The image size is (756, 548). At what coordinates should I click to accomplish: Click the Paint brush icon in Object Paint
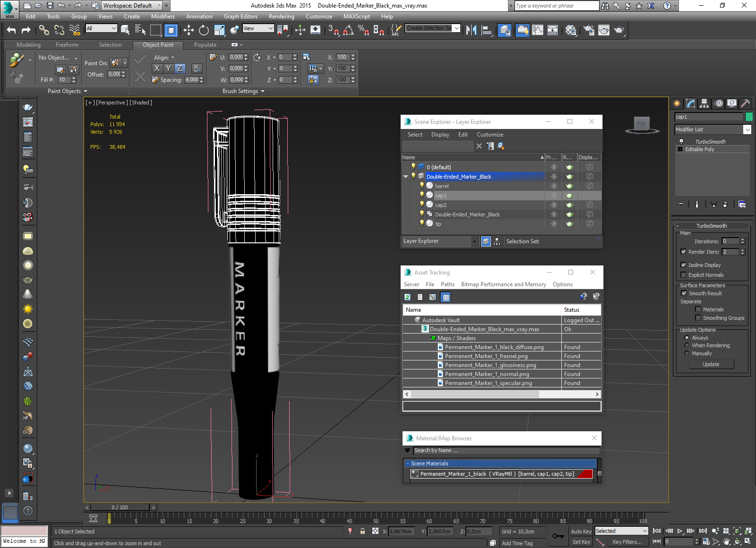17,60
